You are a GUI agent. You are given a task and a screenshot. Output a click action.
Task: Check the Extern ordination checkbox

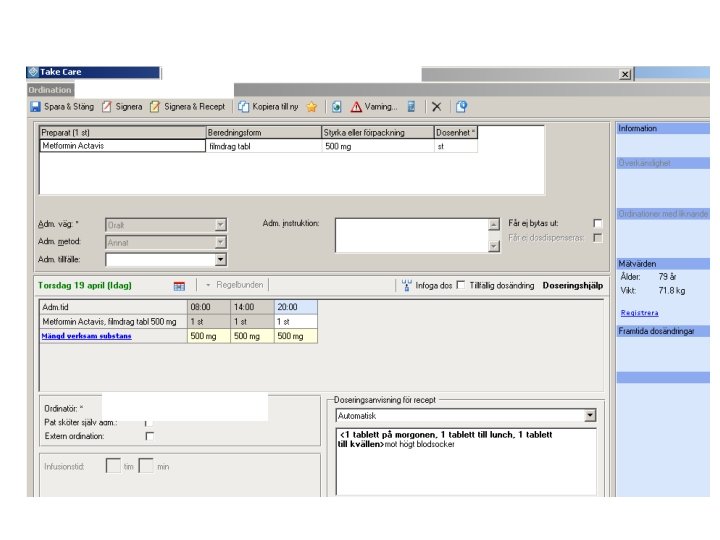(x=149, y=436)
